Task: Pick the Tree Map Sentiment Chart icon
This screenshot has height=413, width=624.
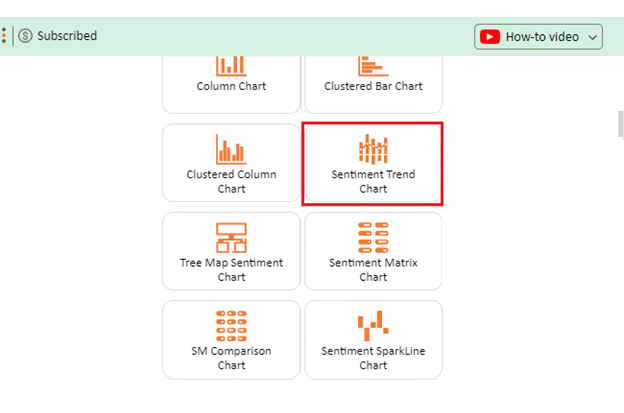Action: coord(231,238)
